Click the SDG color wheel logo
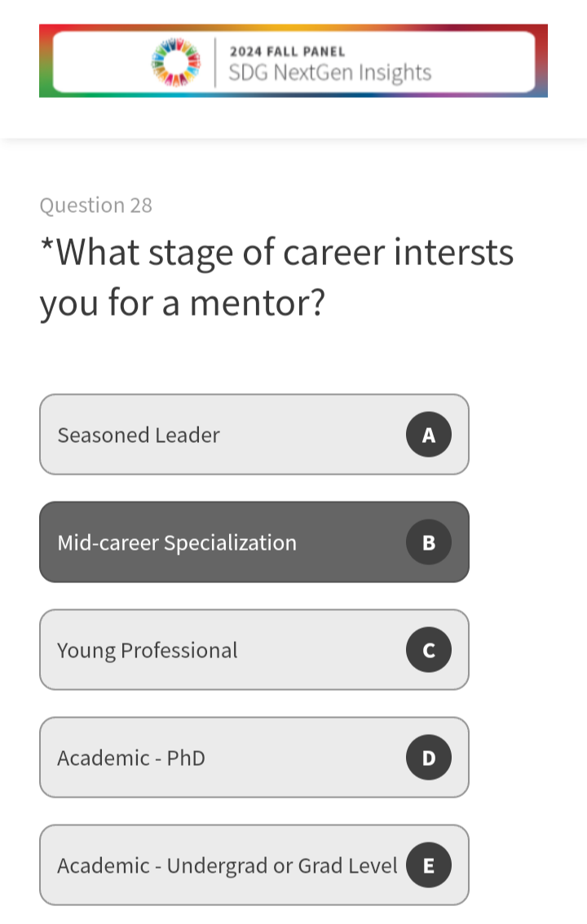This screenshot has height=924, width=587. pyautogui.click(x=176, y=62)
